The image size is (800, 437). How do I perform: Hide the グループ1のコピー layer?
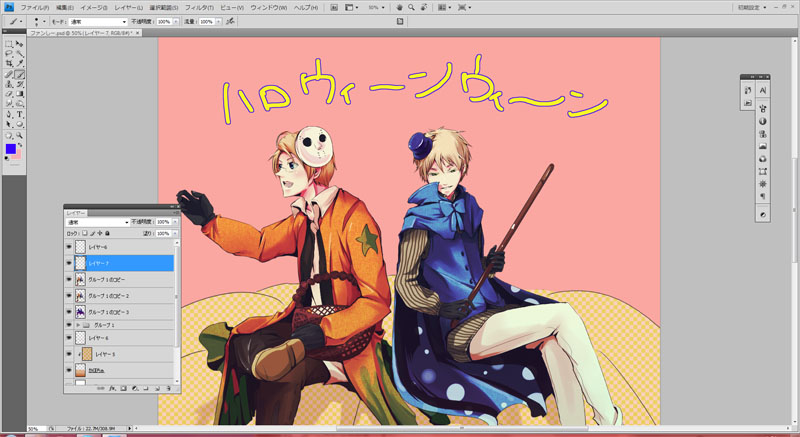(69, 279)
